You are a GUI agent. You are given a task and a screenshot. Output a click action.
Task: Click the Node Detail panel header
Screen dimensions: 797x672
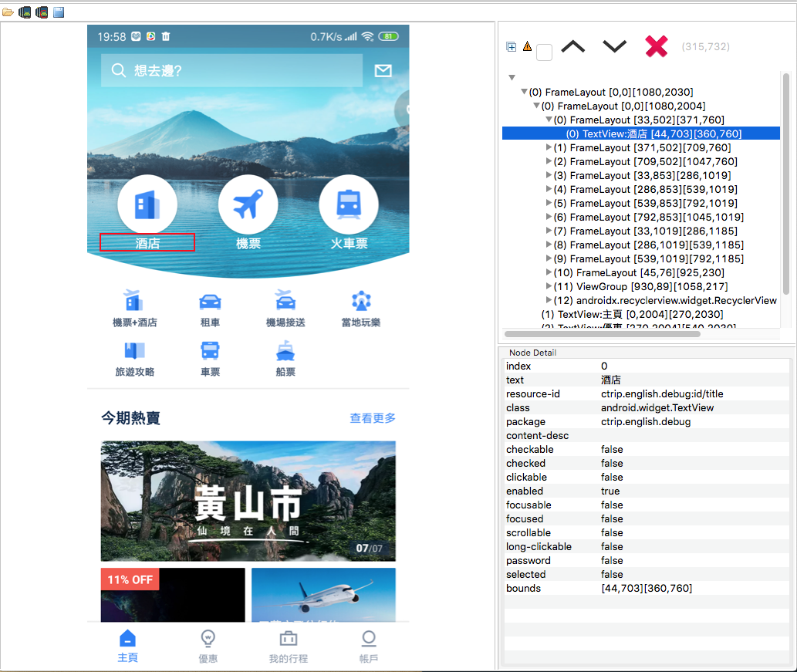coord(532,353)
